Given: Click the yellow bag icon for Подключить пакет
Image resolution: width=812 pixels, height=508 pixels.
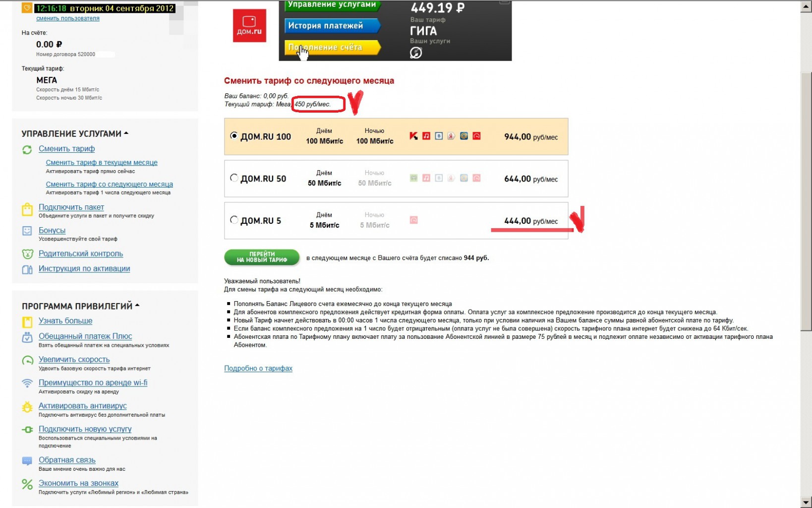Looking at the screenshot, I should tap(27, 210).
